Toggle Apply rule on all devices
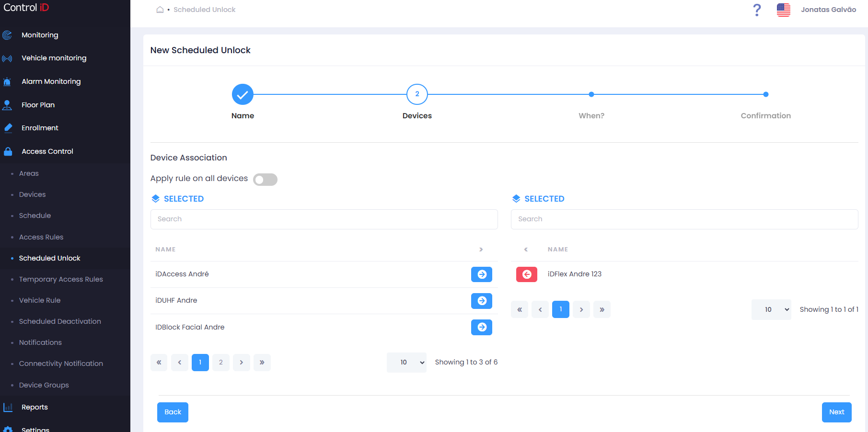The width and height of the screenshot is (868, 432). click(265, 179)
